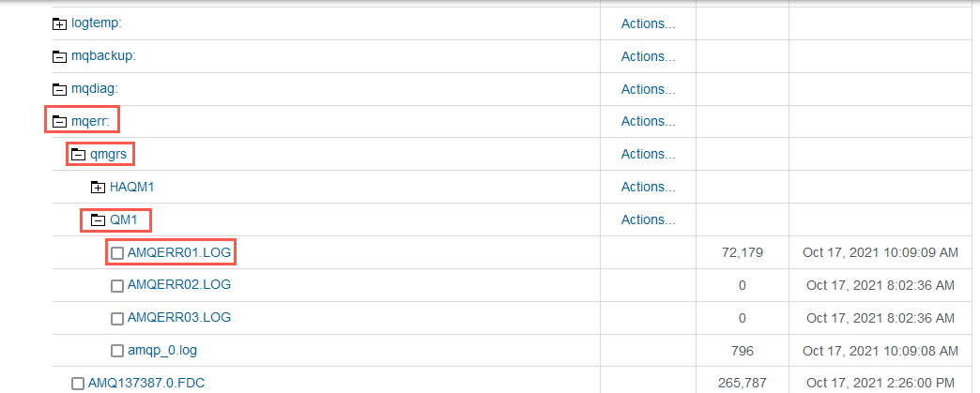Check the AMQ137387.0.FDC file checkbox
The image size is (980, 393).
(78, 383)
